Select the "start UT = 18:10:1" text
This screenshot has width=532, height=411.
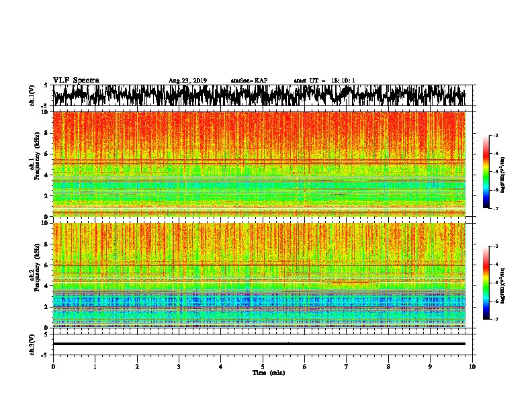[324, 81]
